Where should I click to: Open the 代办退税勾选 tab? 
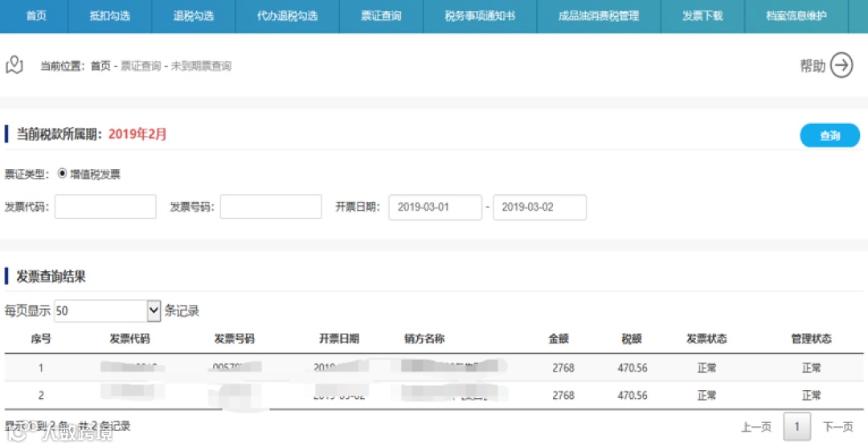tap(287, 16)
